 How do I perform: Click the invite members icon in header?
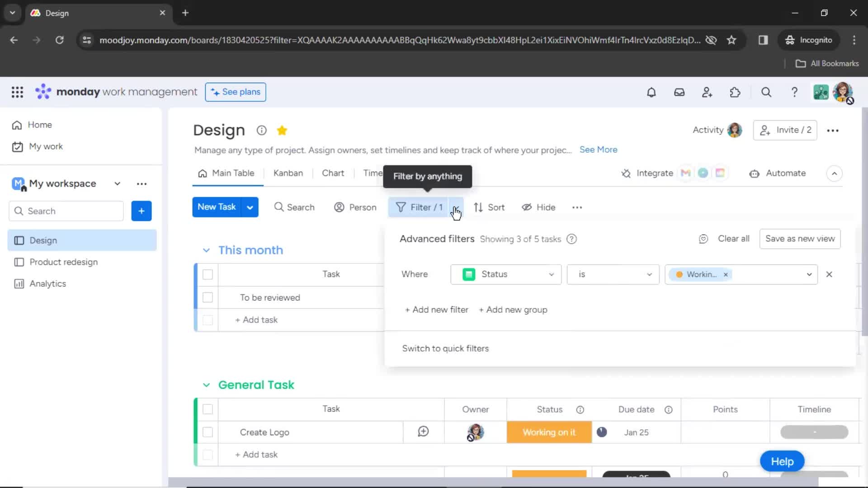[707, 92]
